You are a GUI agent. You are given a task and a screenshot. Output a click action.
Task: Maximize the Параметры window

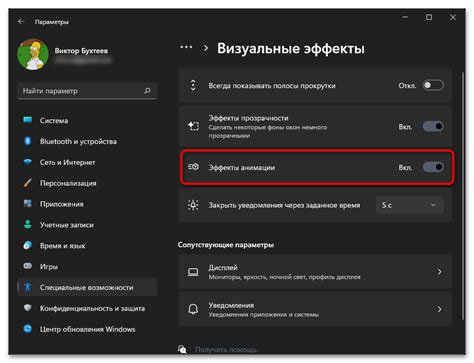click(x=429, y=17)
